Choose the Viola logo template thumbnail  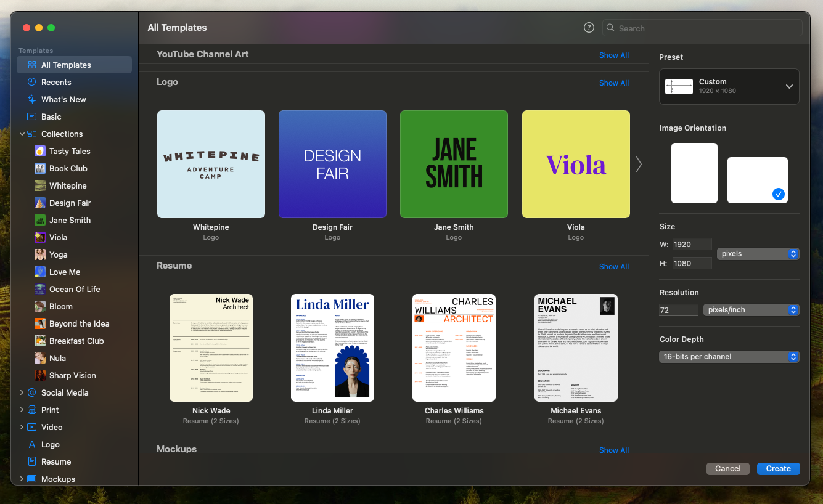576,165
